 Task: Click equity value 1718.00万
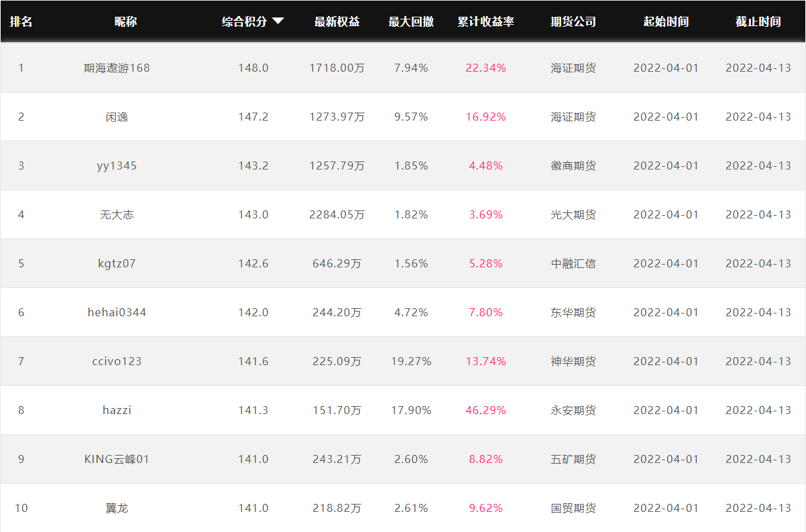coord(337,68)
